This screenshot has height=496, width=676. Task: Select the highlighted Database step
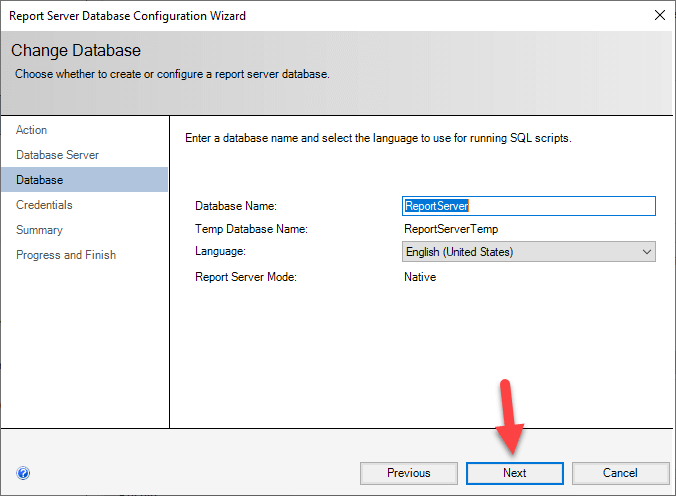40,180
